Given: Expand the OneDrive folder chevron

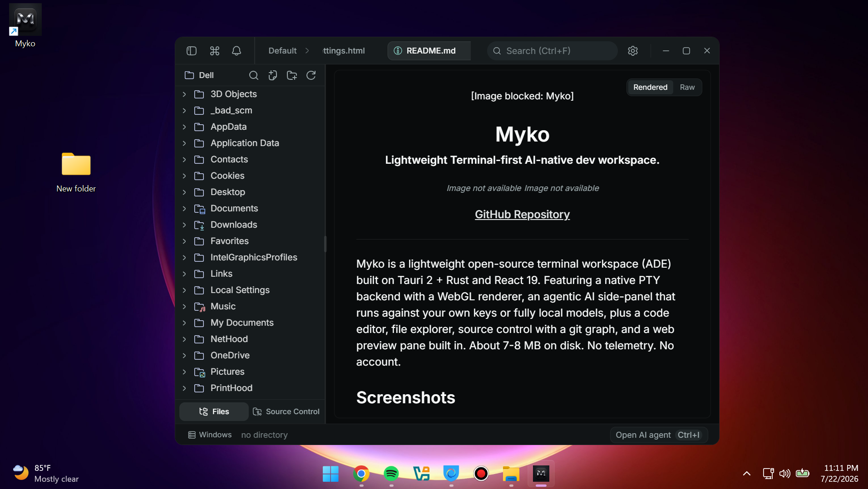Looking at the screenshot, I should click(x=184, y=356).
